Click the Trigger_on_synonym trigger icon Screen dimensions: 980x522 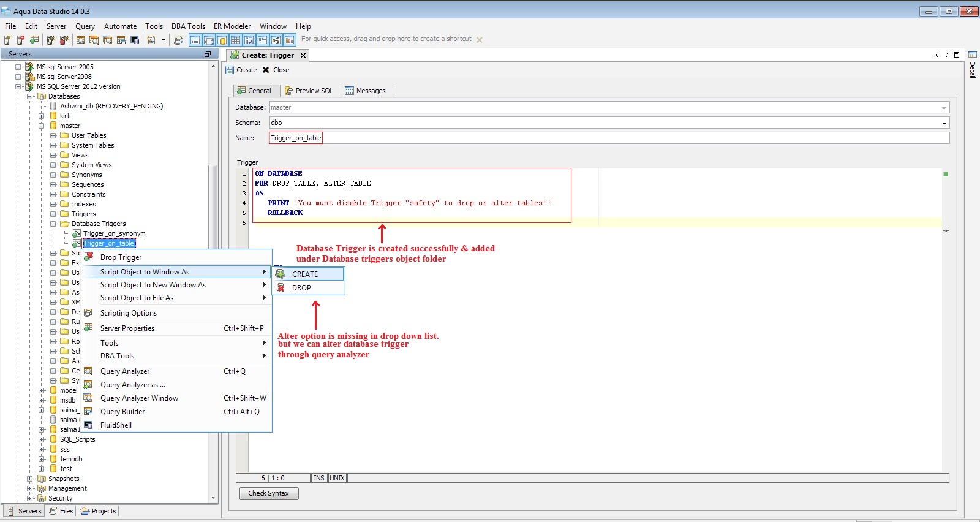coord(77,233)
